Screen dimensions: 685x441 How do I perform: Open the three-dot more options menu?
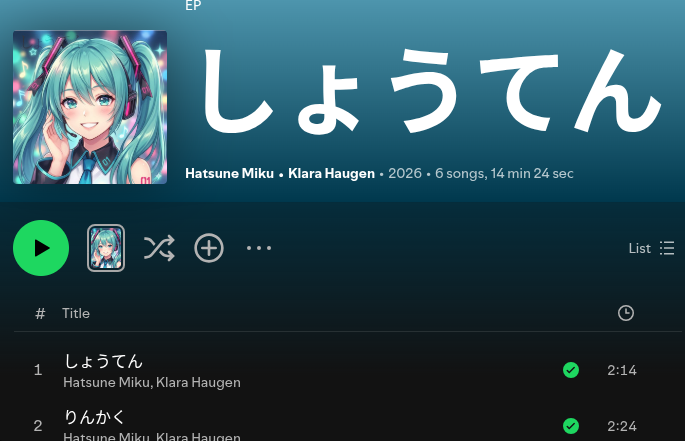pos(259,248)
